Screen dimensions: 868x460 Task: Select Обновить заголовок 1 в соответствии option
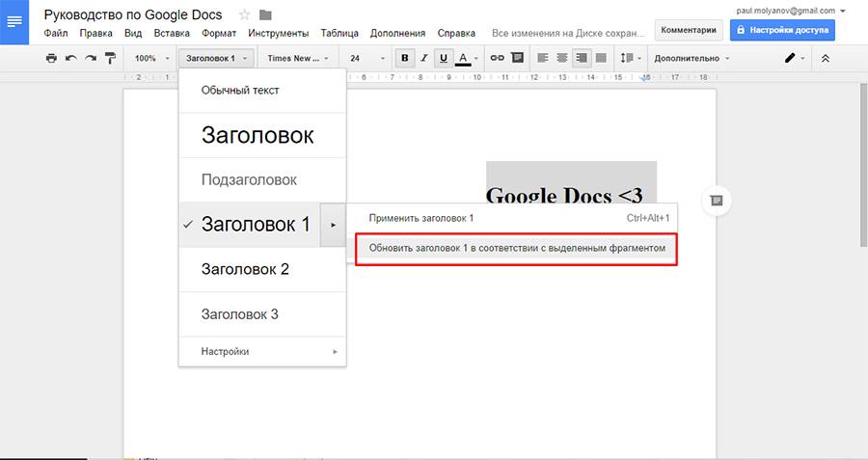tap(516, 248)
